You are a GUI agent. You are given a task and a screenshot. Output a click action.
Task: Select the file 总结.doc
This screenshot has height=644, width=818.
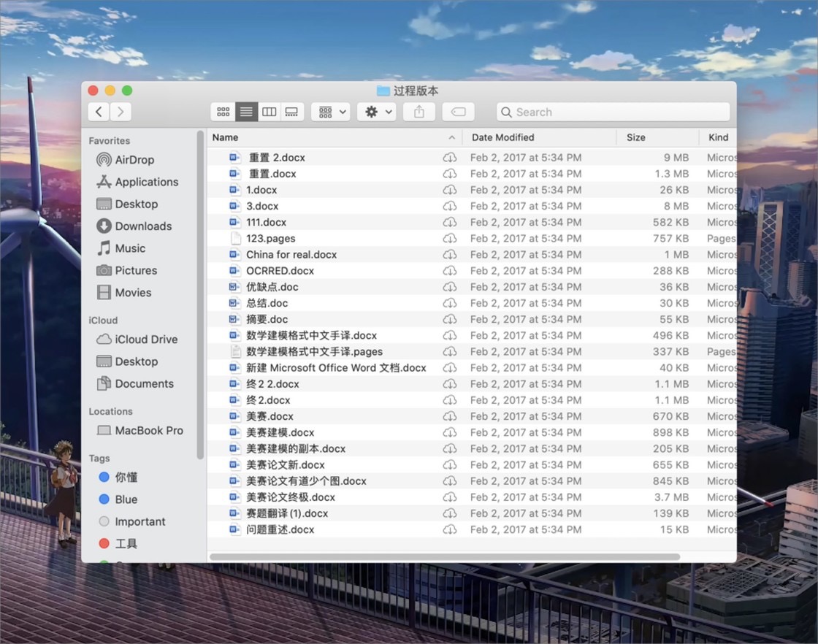tap(472, 303)
